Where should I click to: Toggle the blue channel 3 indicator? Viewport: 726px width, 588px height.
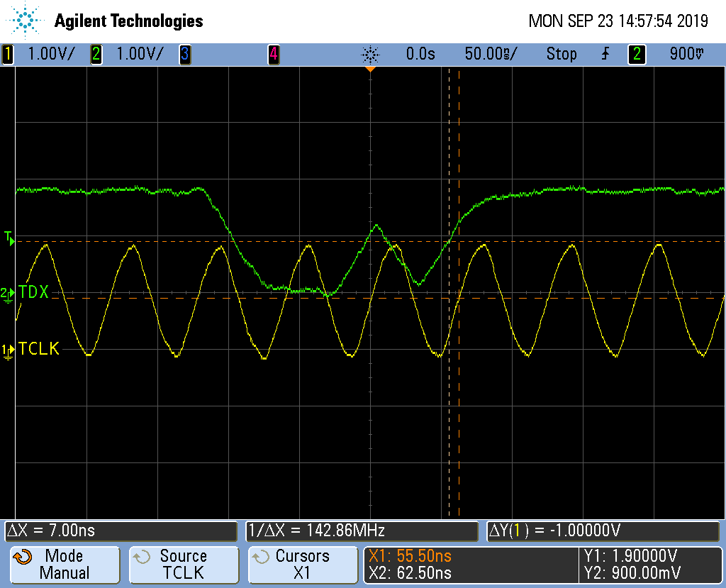pyautogui.click(x=184, y=54)
